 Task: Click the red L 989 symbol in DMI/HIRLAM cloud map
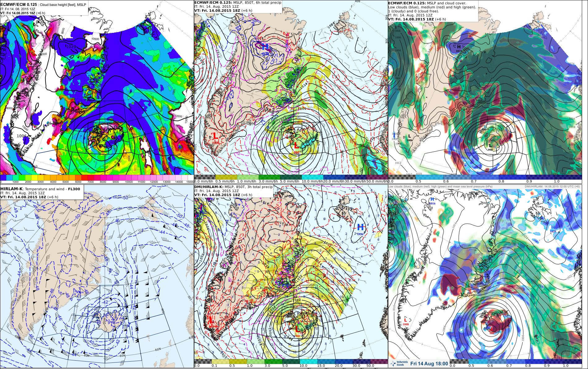click(x=492, y=330)
